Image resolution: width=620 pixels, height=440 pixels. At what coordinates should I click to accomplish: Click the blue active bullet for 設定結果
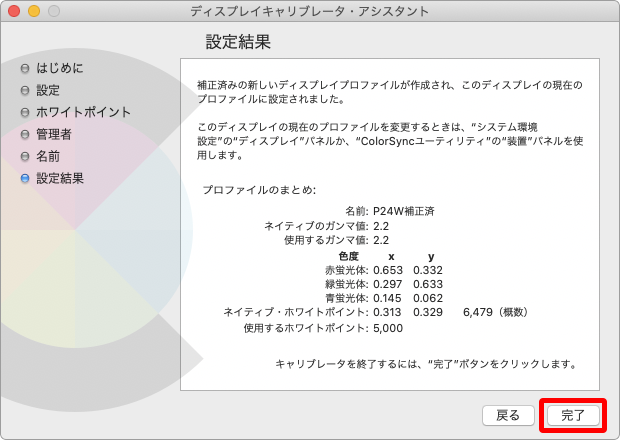[x=26, y=178]
